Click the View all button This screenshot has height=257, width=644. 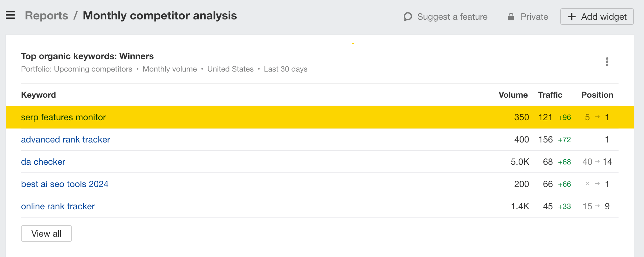(x=46, y=233)
